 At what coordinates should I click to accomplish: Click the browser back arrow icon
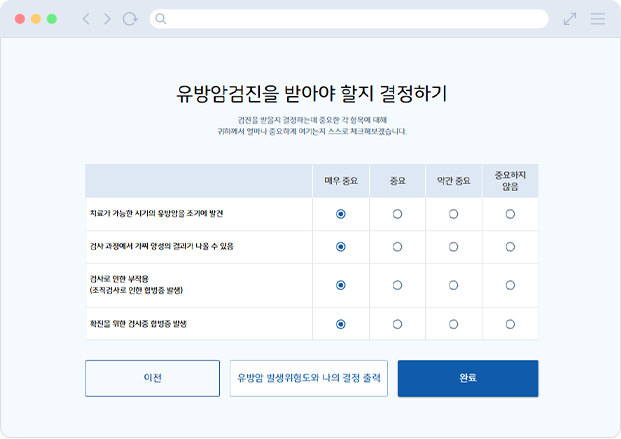(x=86, y=19)
